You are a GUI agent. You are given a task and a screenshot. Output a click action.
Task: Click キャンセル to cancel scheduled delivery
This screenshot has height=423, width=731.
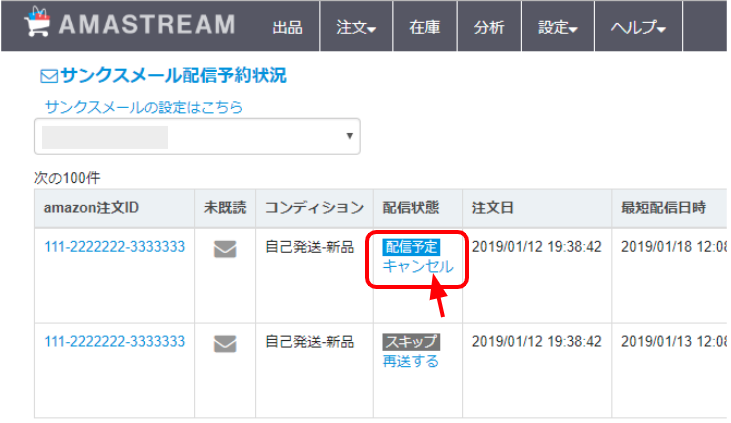[418, 266]
